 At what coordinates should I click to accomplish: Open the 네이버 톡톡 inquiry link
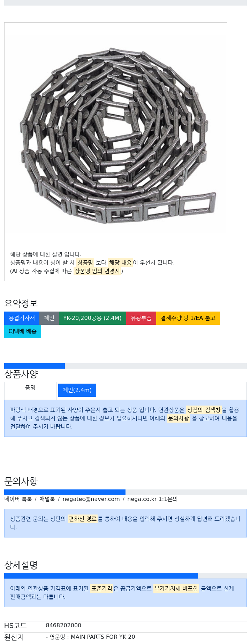18,499
